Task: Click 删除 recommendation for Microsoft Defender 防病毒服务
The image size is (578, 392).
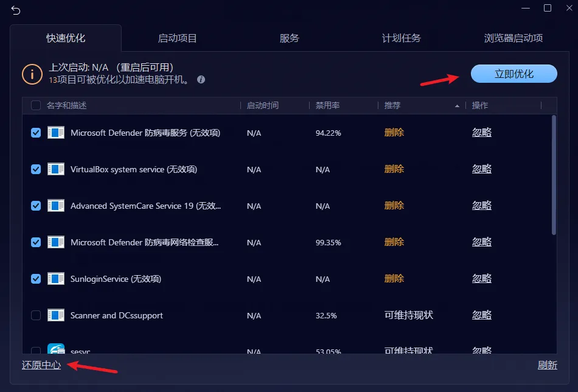Action: [x=394, y=132]
